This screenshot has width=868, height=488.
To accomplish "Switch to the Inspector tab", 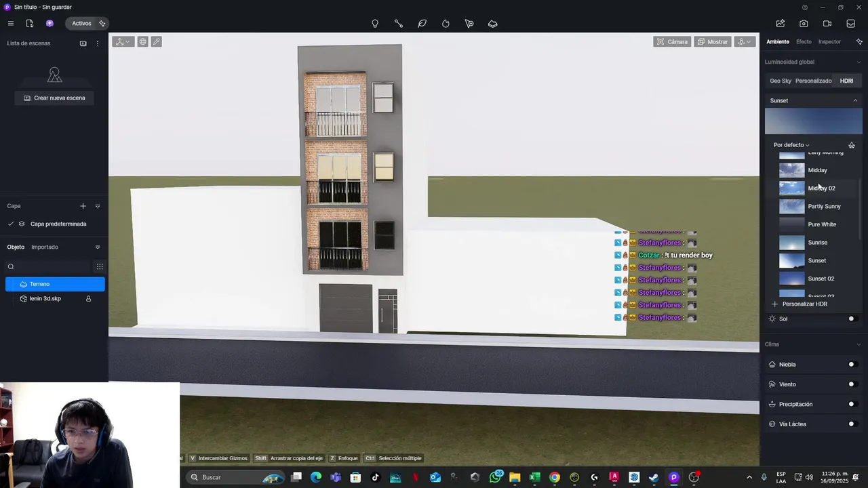I will click(x=829, y=41).
